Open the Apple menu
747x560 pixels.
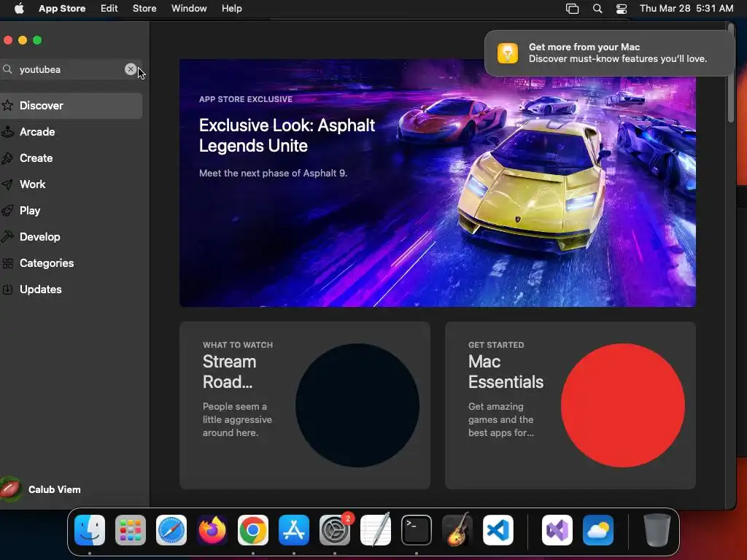pos(19,9)
